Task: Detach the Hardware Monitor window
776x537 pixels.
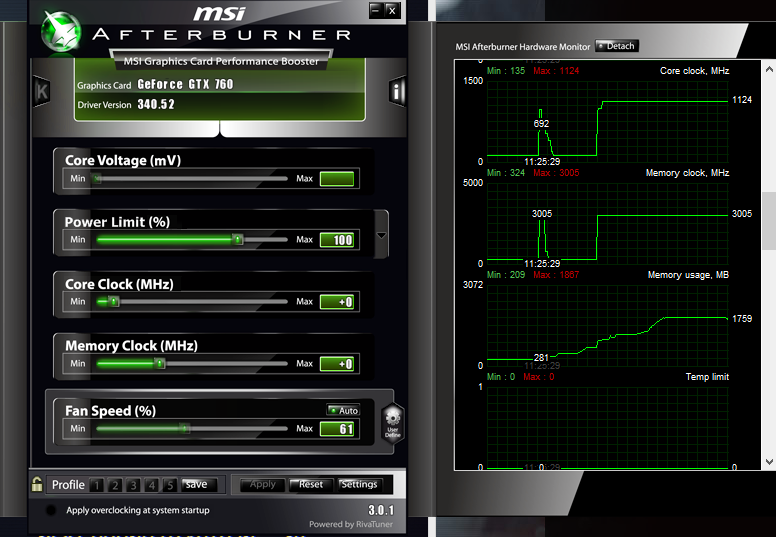Action: 617,46
